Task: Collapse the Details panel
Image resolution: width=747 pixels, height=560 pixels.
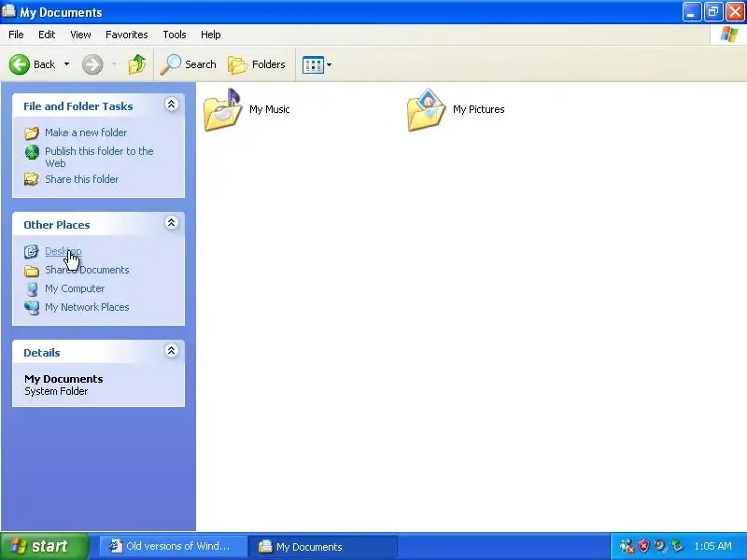Action: [x=172, y=351]
